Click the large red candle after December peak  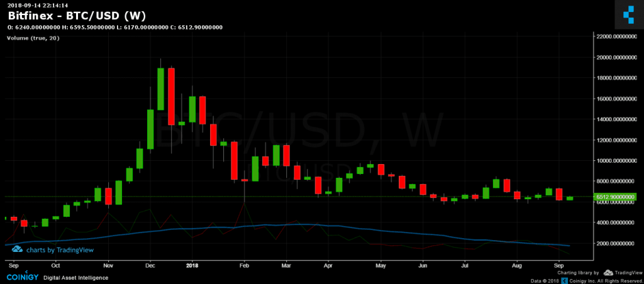coord(171,96)
